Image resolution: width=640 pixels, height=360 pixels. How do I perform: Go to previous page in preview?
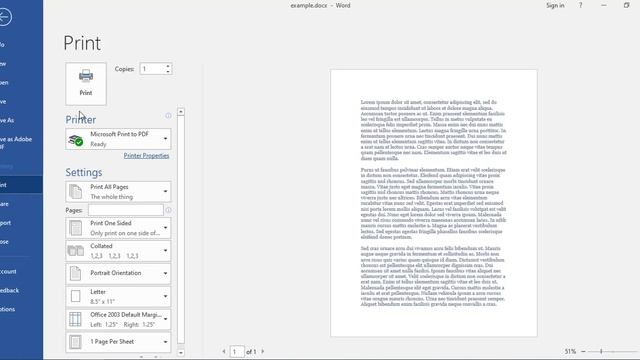[224, 351]
